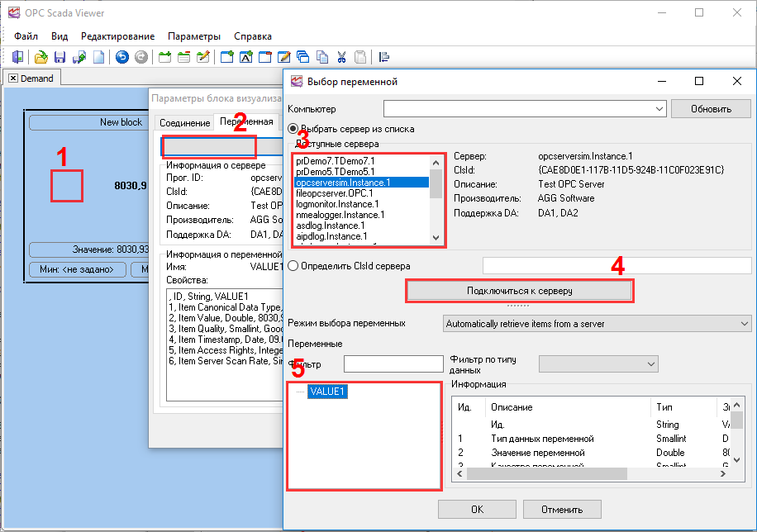The width and height of the screenshot is (757, 532).
Task: Select the 'Определить ClsId сервера' radio button
Action: [x=293, y=266]
